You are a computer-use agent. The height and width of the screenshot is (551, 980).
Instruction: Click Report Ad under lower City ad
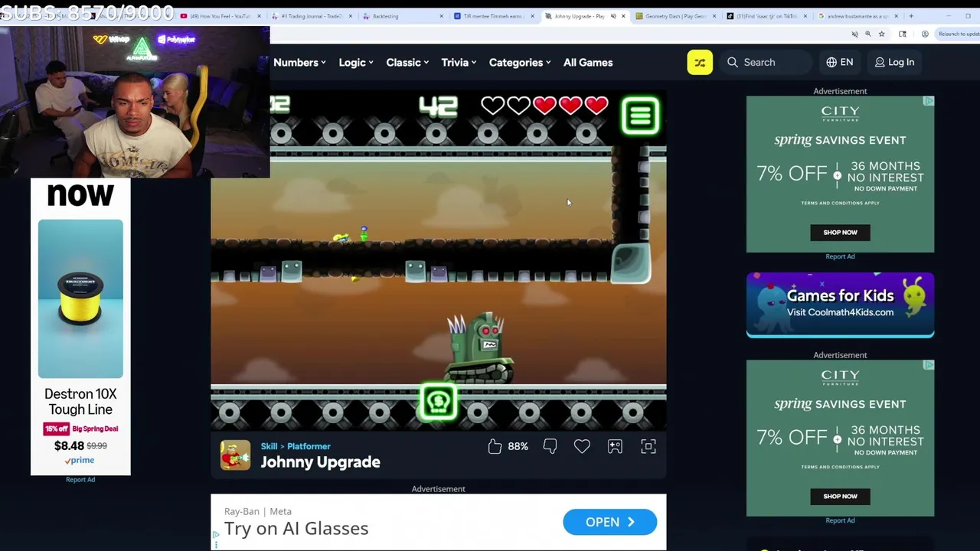[x=840, y=520]
